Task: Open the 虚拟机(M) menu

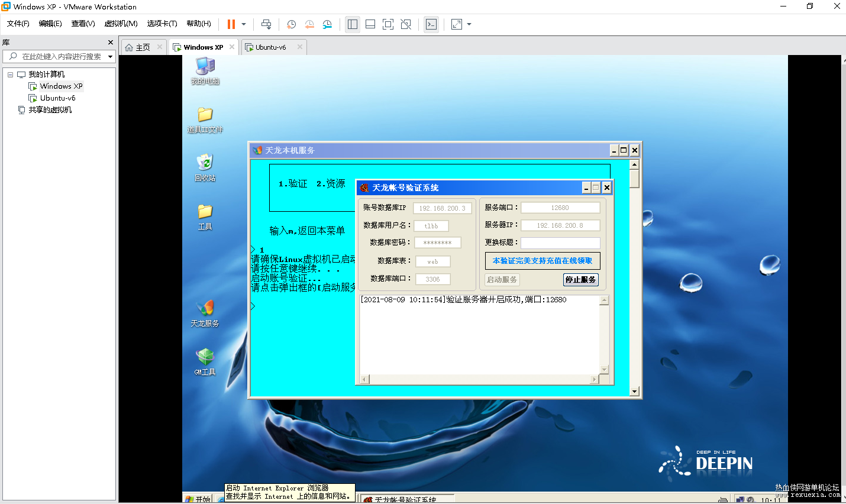Action: click(x=121, y=24)
